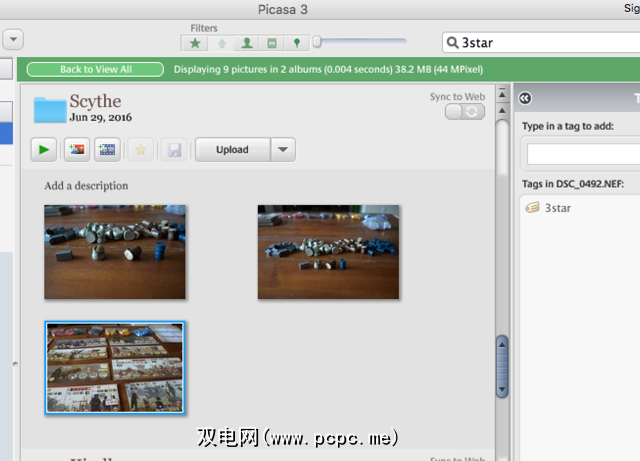640x461 pixels.
Task: Click the Upload button
Action: pyautogui.click(x=233, y=149)
